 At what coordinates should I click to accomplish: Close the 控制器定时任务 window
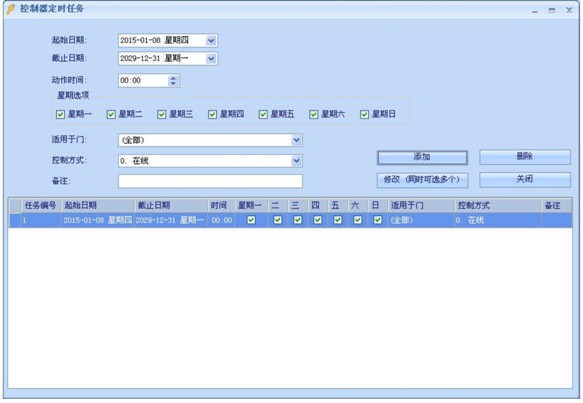[x=569, y=10]
